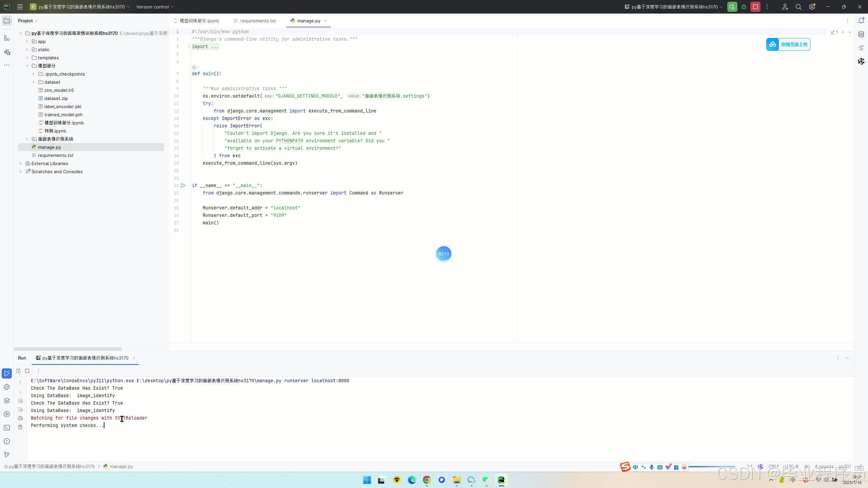Open the editor tabs options menu
868x488 pixels.
click(847, 21)
